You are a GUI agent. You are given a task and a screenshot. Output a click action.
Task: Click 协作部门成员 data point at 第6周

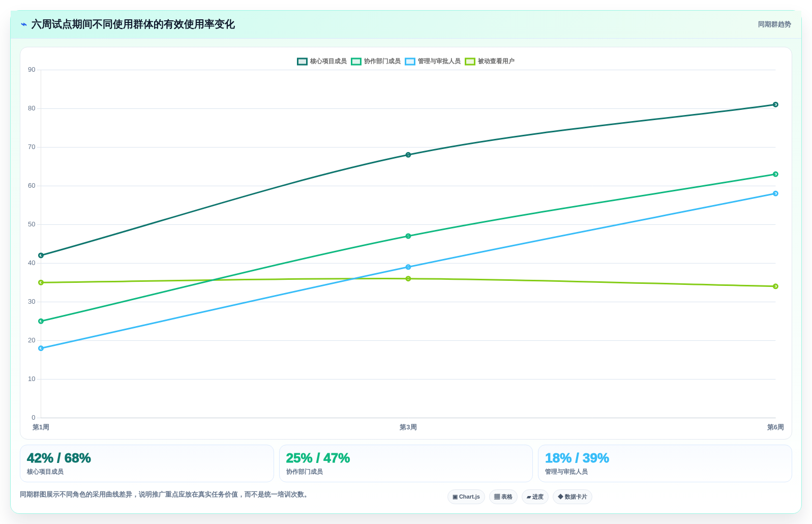click(775, 174)
